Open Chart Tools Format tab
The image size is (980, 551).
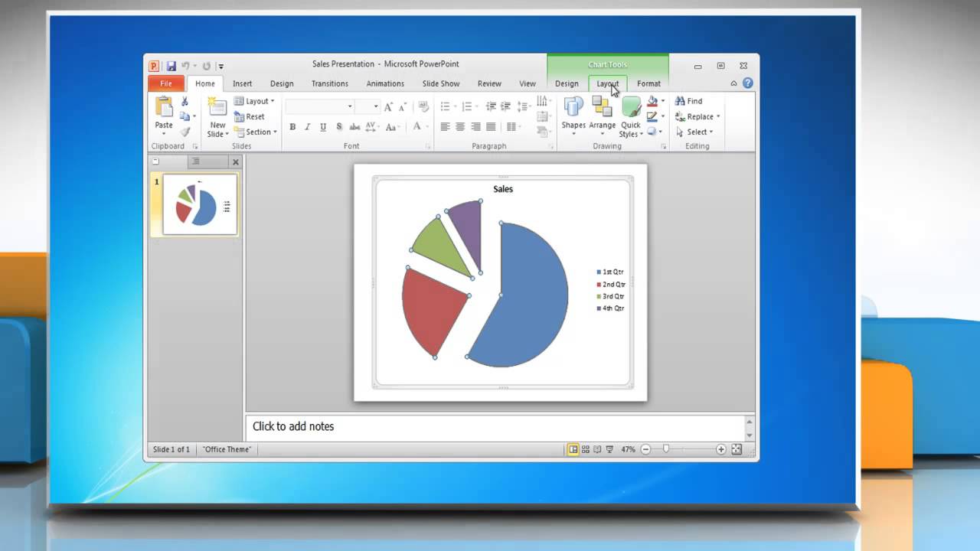(x=648, y=83)
